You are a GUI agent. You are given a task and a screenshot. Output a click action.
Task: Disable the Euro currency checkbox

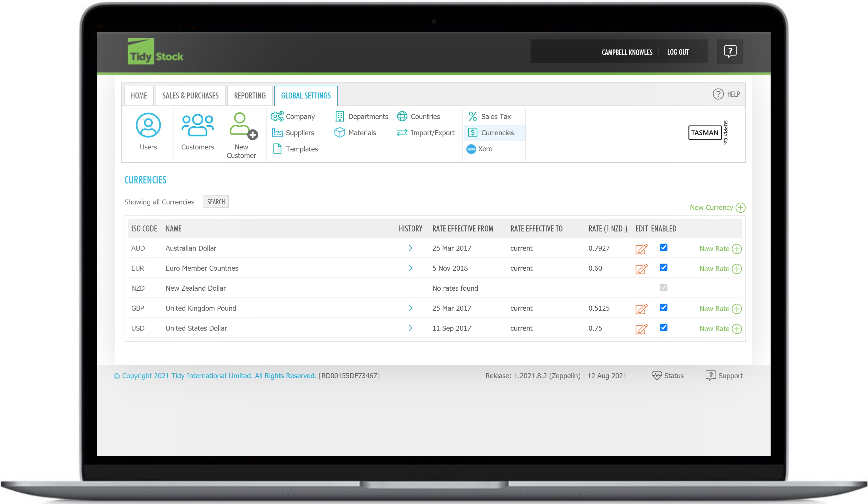click(663, 268)
